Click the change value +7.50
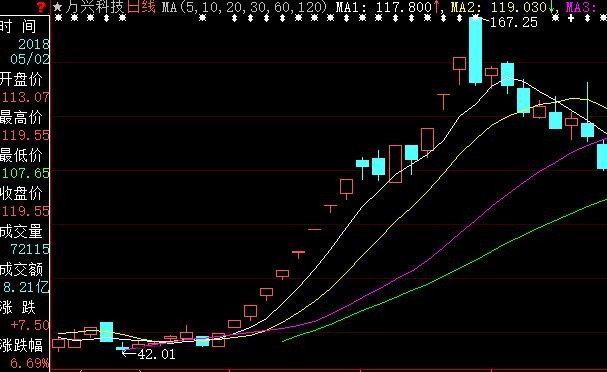Screen dimensions: 607x372 pos(30,325)
